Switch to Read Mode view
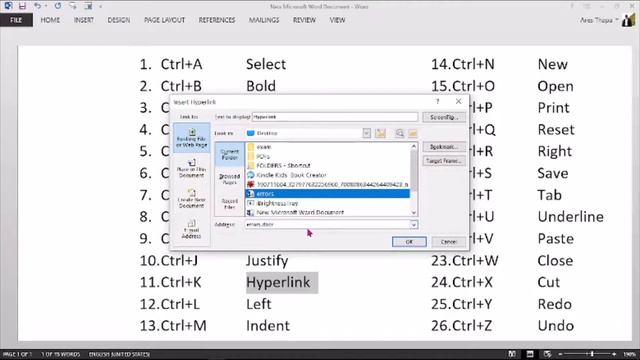 click(512, 354)
